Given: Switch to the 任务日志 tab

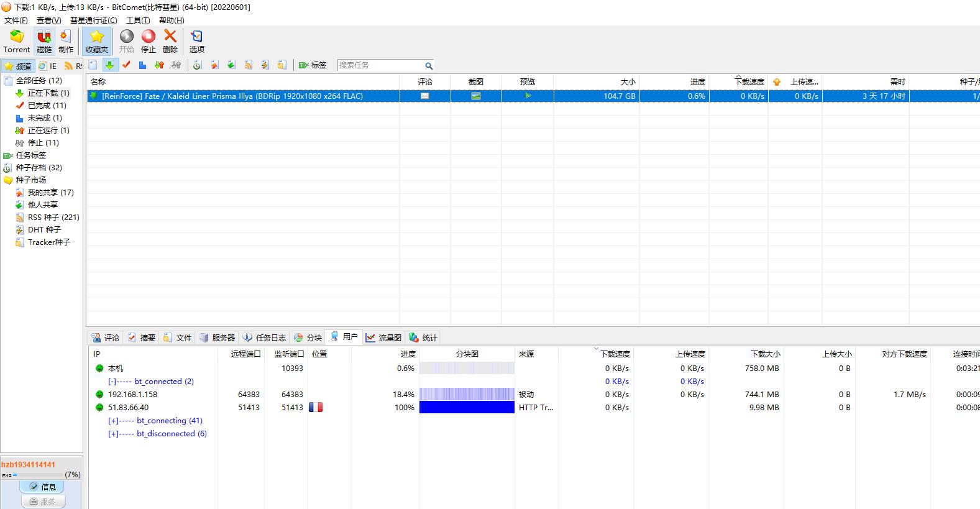Looking at the screenshot, I should 265,338.
